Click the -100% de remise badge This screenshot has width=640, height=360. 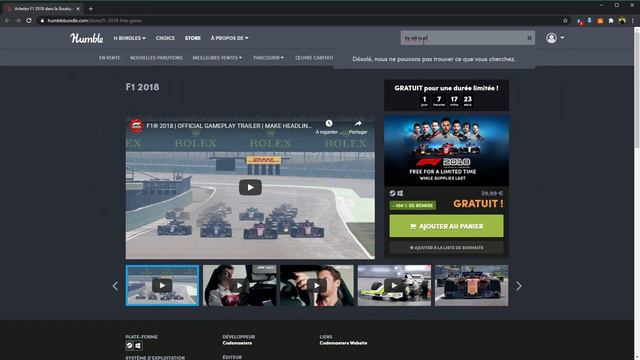(x=413, y=205)
